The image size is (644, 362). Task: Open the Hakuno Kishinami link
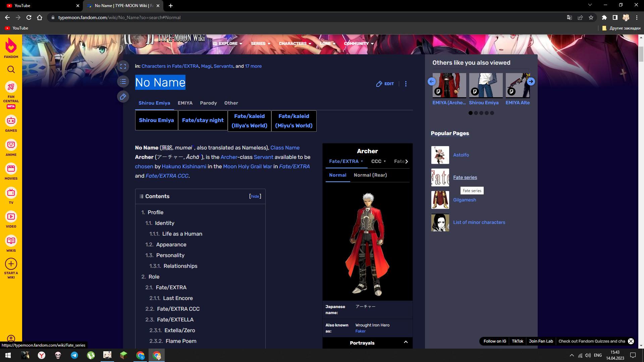pyautogui.click(x=184, y=166)
